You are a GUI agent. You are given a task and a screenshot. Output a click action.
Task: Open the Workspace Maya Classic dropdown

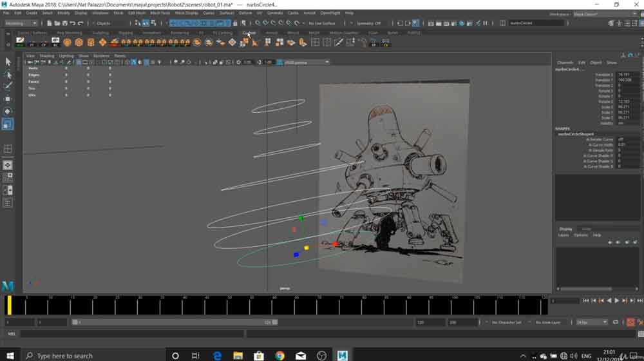click(x=605, y=14)
